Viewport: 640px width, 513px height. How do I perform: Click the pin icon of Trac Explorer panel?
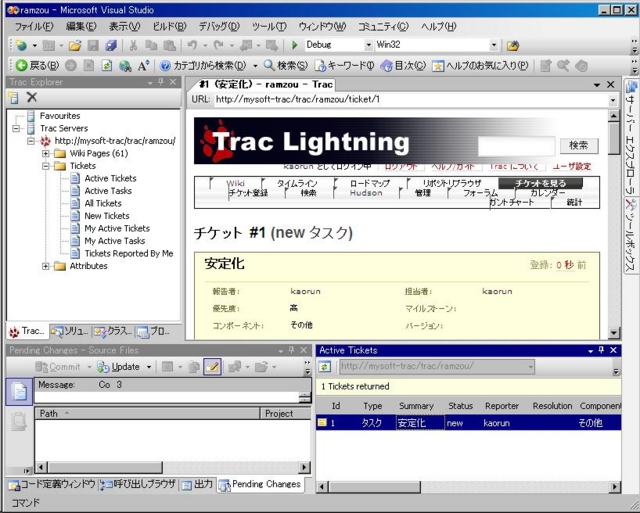161,82
